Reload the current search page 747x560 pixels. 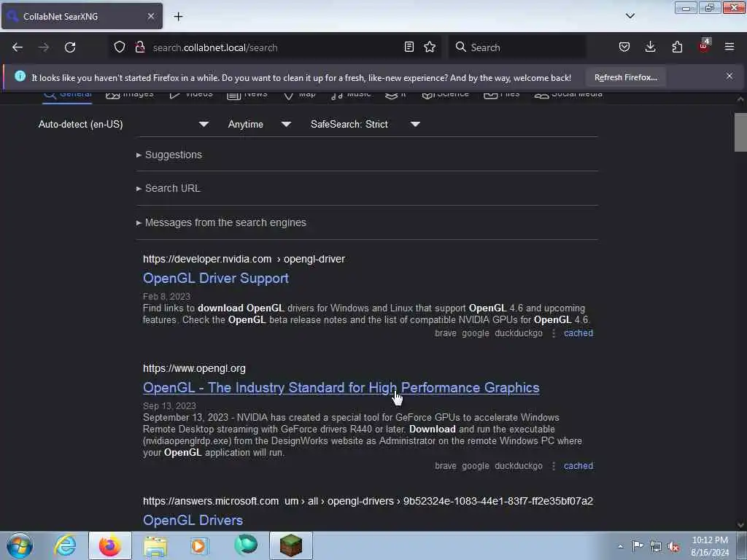tap(70, 47)
